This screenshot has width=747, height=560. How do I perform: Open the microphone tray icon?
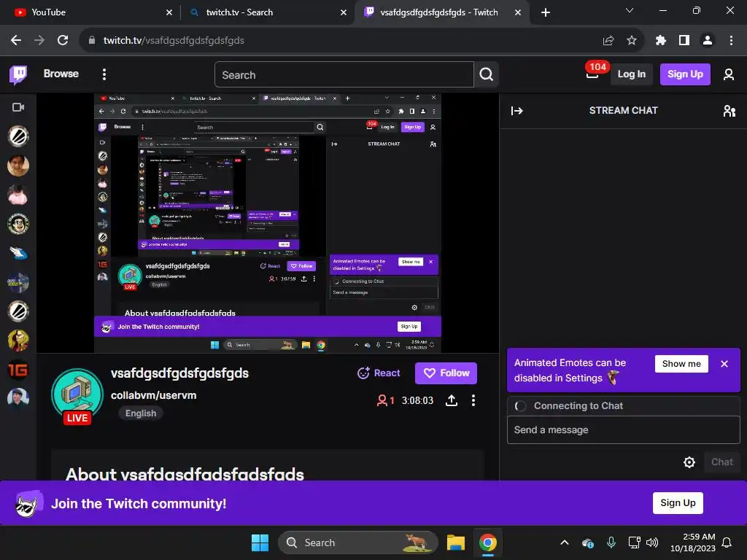[611, 542]
